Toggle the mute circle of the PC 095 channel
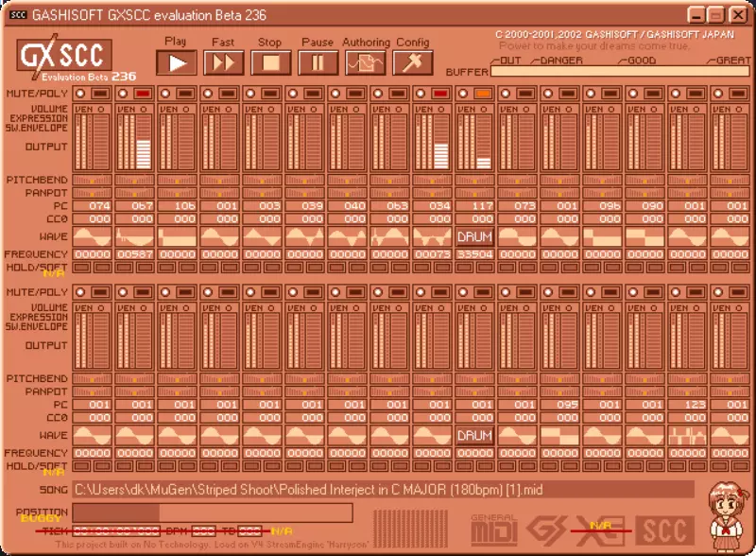Viewport: 756px width, 556px height. click(x=548, y=292)
